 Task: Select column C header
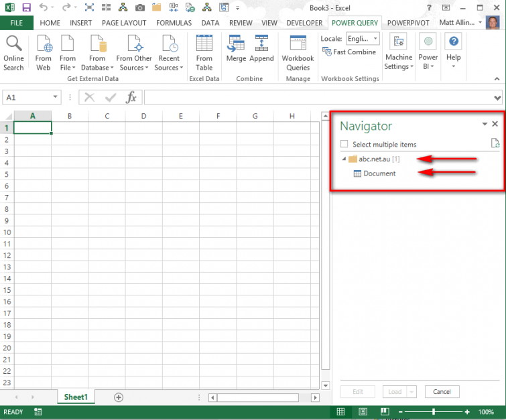click(x=107, y=116)
